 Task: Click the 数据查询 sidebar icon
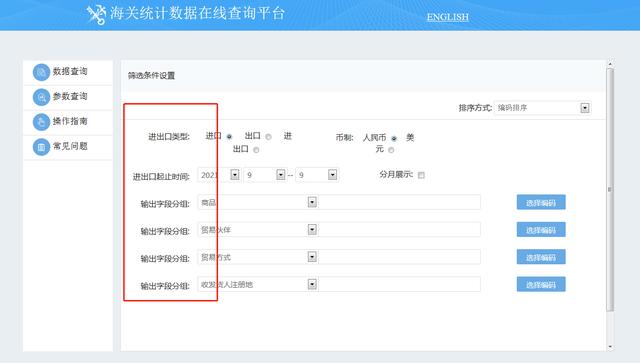click(x=41, y=72)
